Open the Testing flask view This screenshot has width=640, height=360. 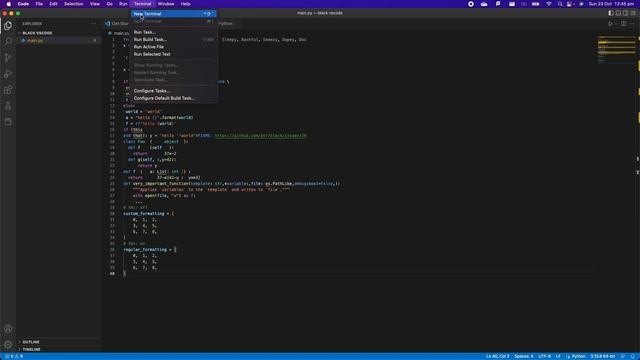[8, 106]
